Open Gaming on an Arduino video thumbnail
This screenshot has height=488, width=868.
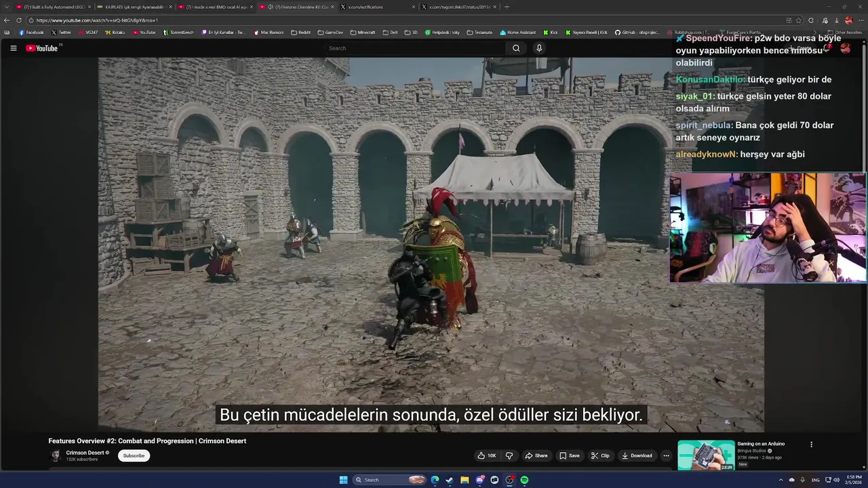point(706,455)
